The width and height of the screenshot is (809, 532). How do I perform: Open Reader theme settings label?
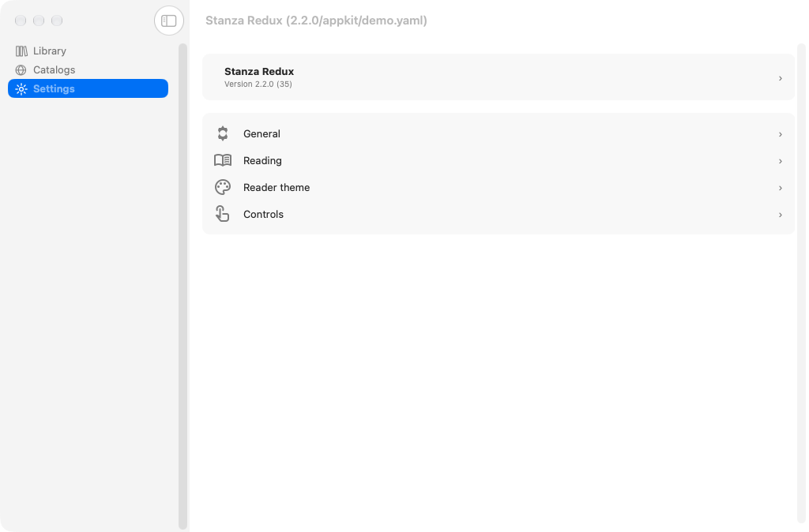[277, 188]
